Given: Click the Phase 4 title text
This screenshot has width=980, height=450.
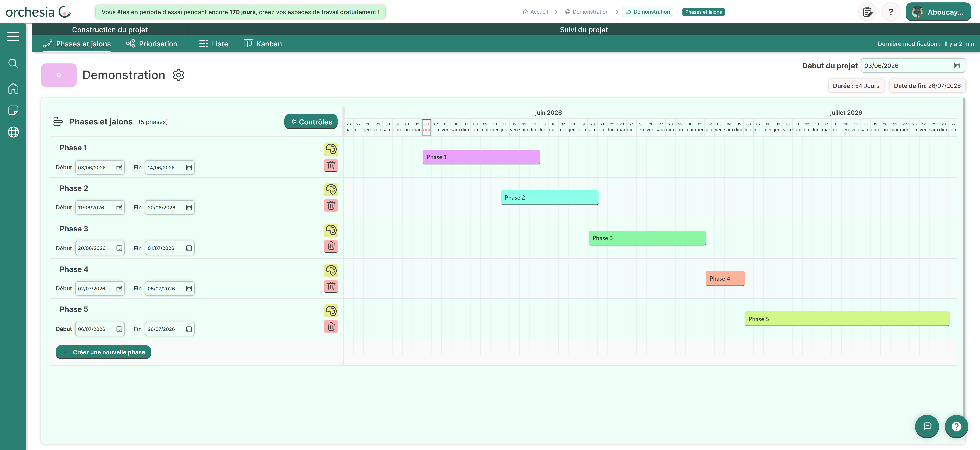Looking at the screenshot, I should [74, 269].
